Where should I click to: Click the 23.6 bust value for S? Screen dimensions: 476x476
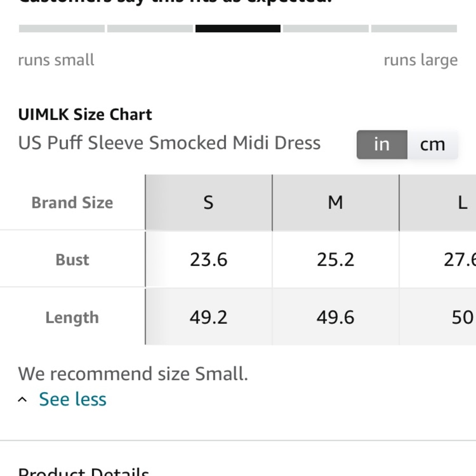coord(208,260)
